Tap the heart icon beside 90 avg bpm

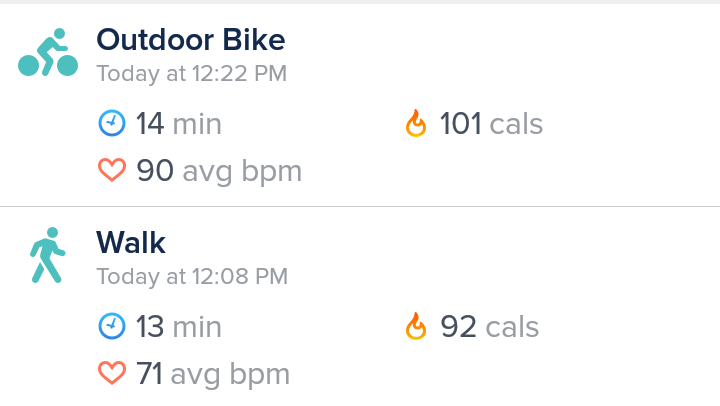(x=112, y=171)
